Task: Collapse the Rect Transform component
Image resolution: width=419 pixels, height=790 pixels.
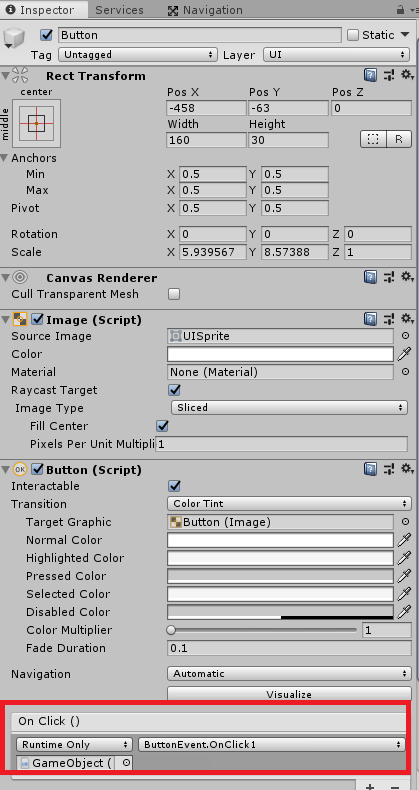Action: pos(6,76)
